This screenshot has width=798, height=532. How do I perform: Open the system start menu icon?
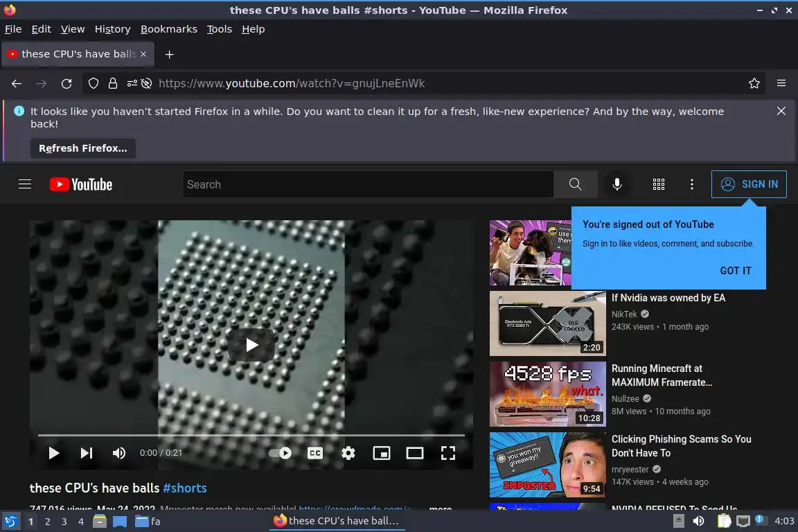click(x=10, y=522)
